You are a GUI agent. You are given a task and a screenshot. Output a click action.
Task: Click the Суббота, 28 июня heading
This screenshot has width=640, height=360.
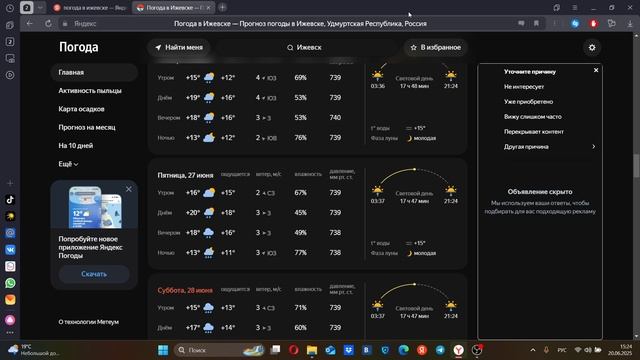point(185,290)
